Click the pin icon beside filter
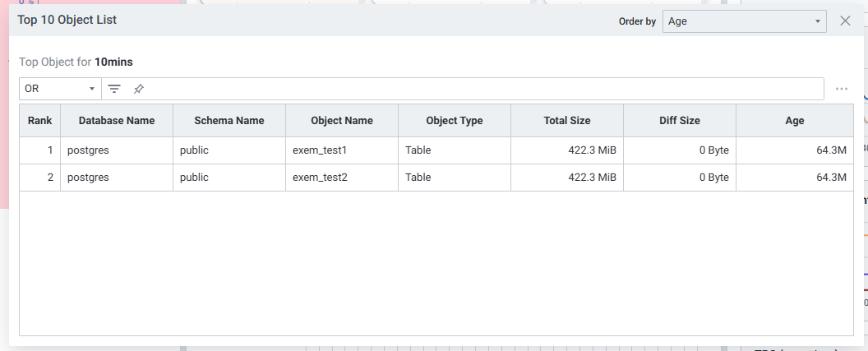Viewport: 868px width, 351px height. [x=139, y=89]
